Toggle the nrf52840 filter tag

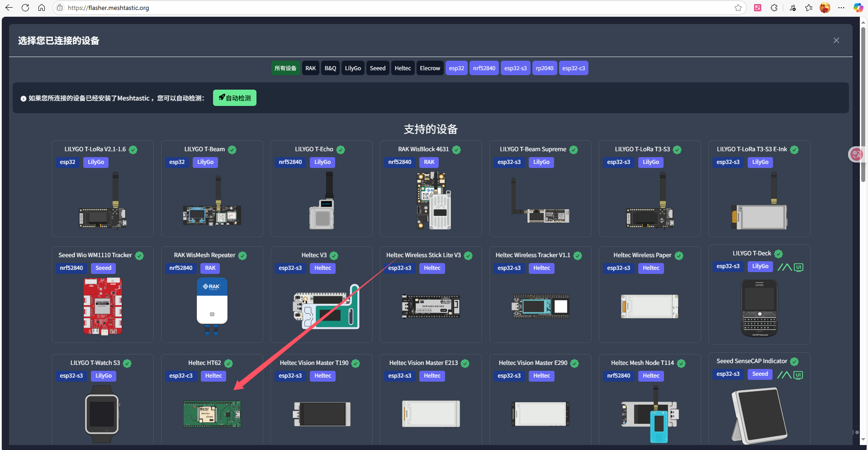pyautogui.click(x=484, y=68)
